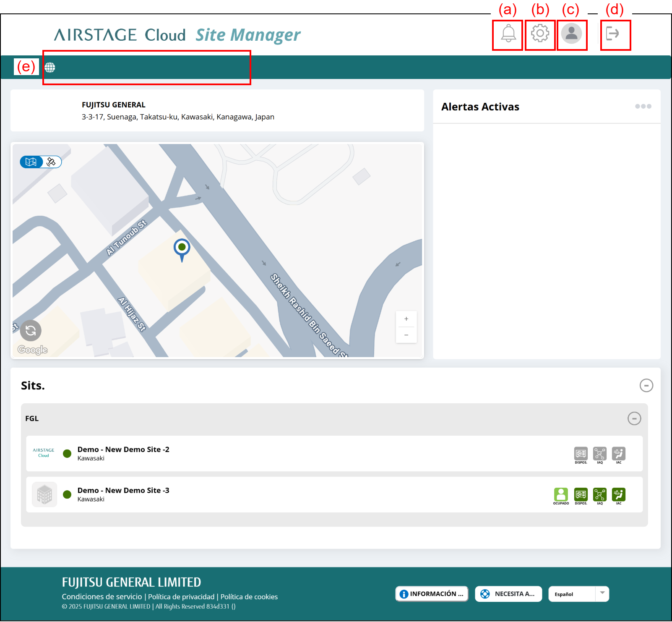Open the Alertas Activas options menu

click(x=643, y=107)
